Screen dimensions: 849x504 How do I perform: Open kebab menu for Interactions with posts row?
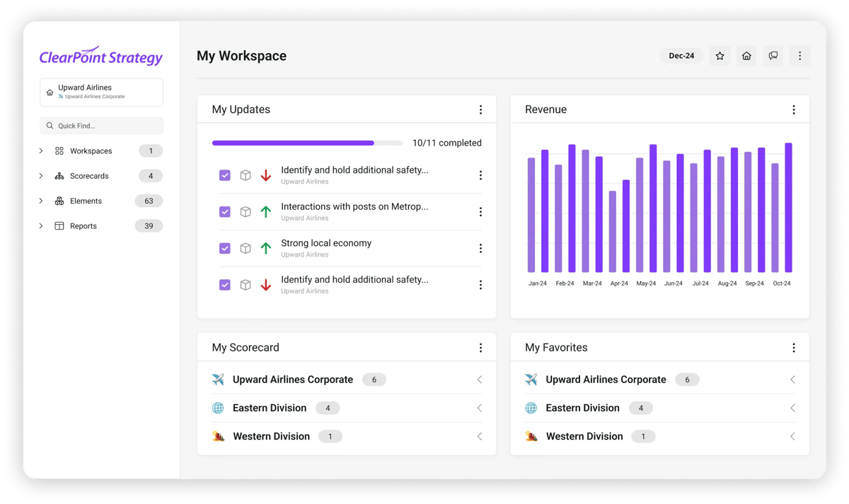pos(480,212)
